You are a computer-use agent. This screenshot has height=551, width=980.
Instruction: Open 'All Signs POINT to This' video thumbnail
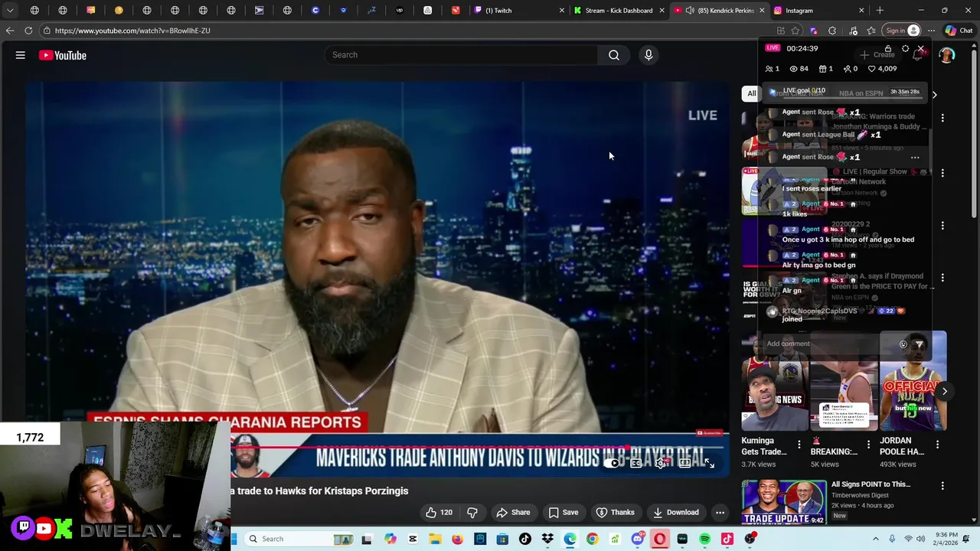point(784,502)
